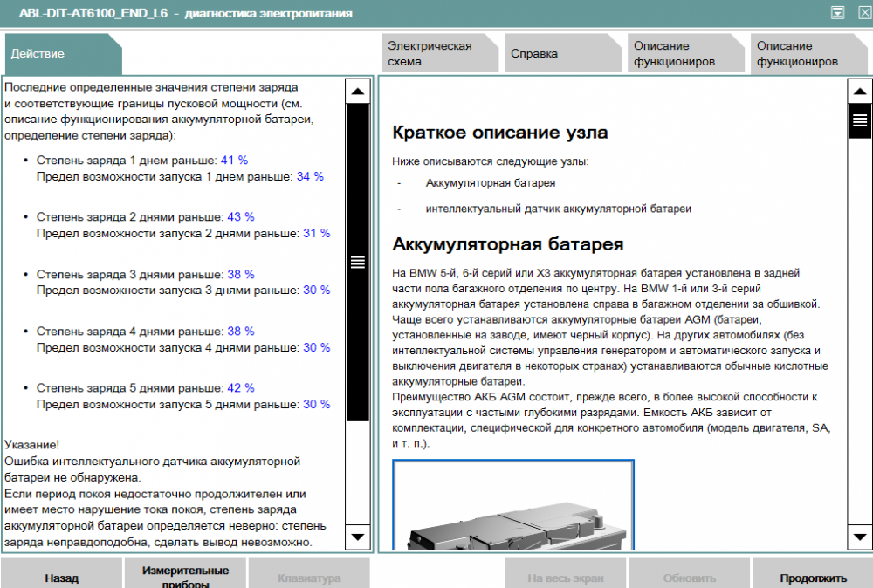Viewport: 873px width, 588px height.
Task: Close the diagnostics window with X icon
Action: [x=860, y=12]
